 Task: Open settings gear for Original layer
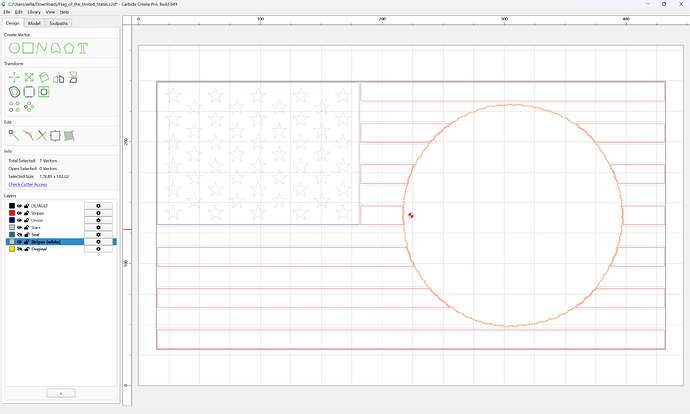click(98, 249)
